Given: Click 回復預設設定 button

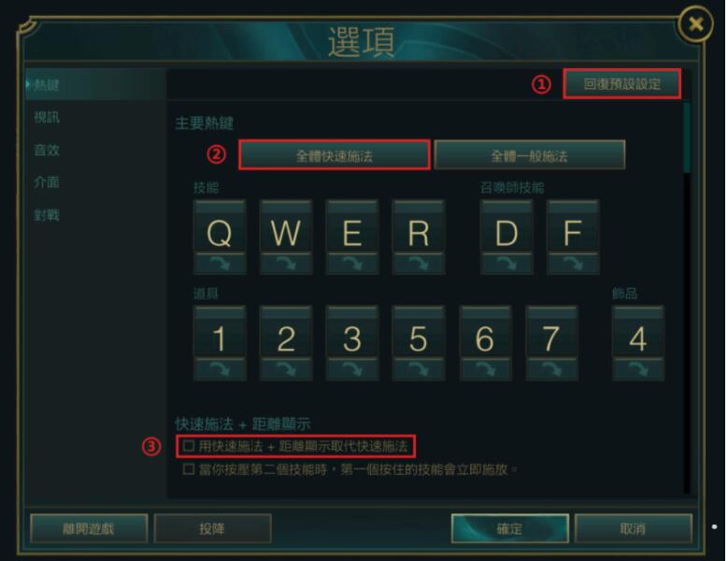Looking at the screenshot, I should tap(622, 84).
